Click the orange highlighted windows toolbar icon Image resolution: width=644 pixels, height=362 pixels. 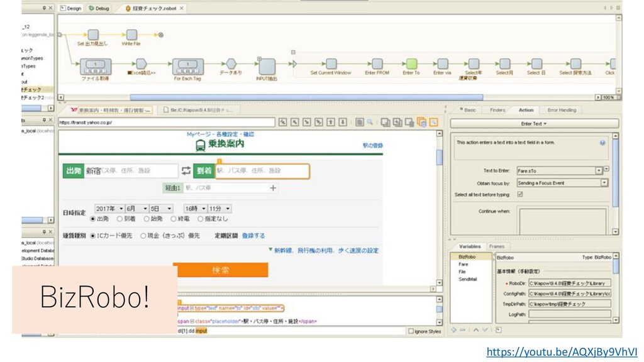pos(422,122)
